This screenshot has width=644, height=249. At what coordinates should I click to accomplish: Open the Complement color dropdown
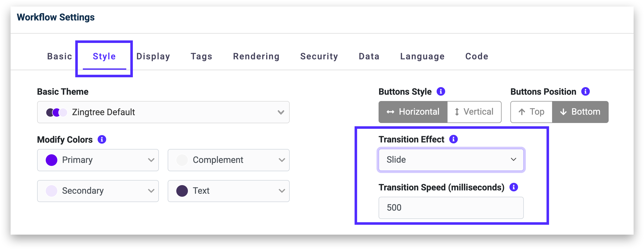tap(228, 160)
